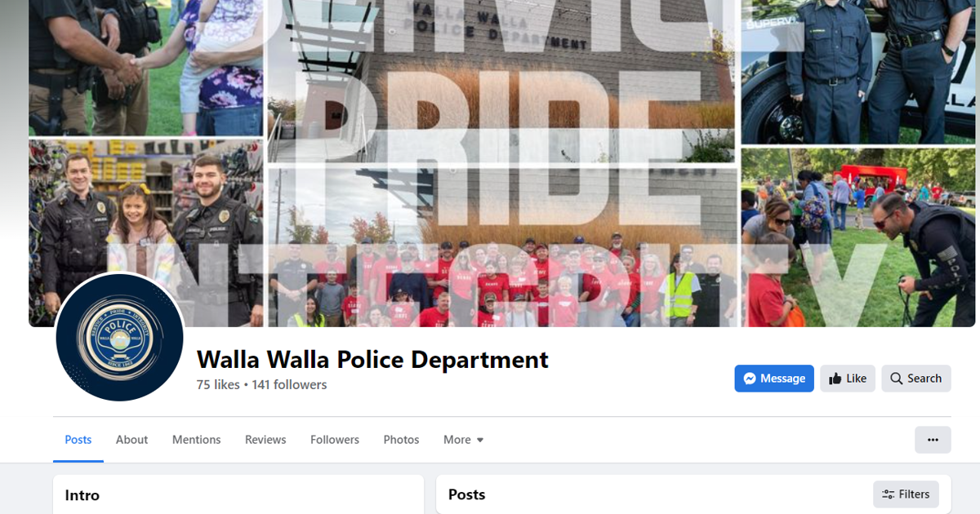This screenshot has width=980, height=514.
Task: Click the 141 followers link
Action: [289, 385]
